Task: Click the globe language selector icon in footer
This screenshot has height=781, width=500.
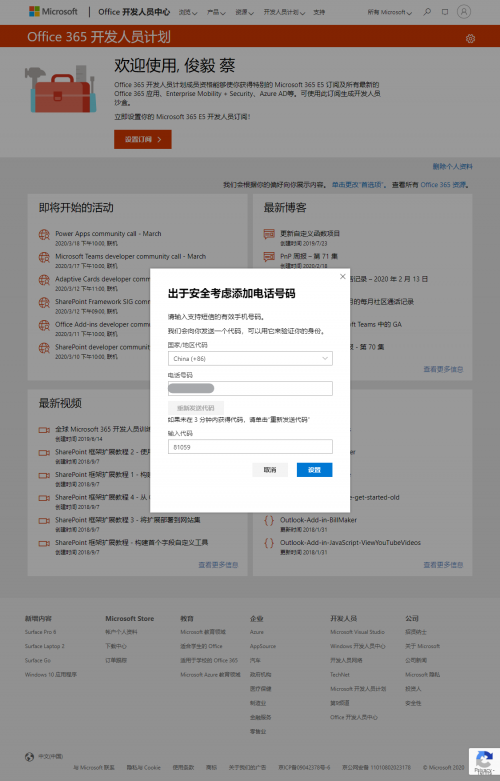Action: tap(29, 757)
